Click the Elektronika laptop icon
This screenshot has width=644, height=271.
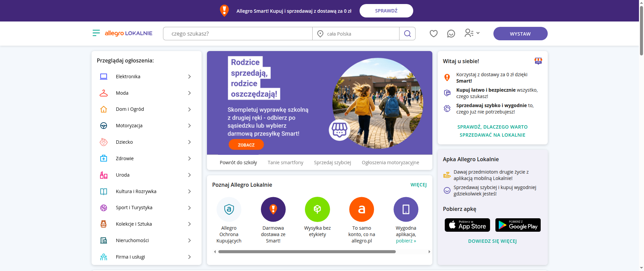coord(104,77)
